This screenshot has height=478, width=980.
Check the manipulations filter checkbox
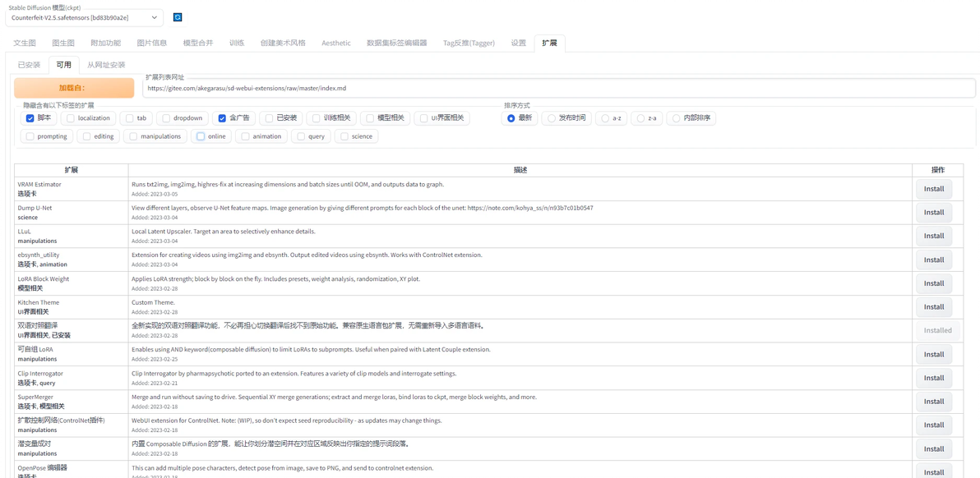(133, 136)
